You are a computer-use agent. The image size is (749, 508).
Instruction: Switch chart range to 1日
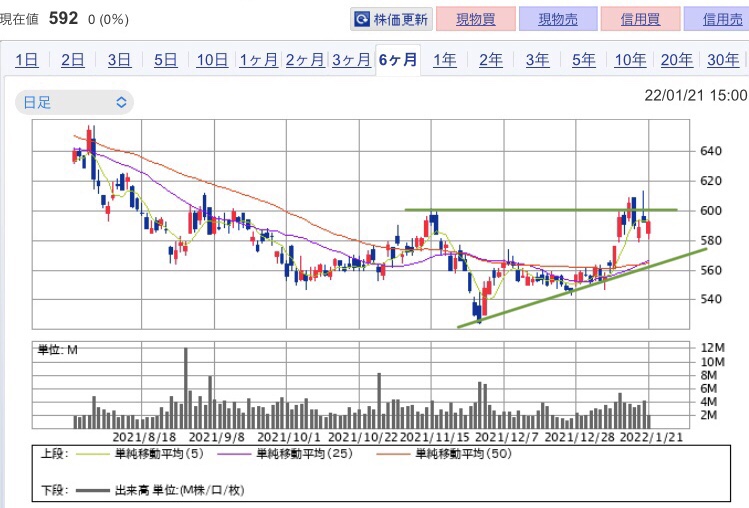click(27, 60)
